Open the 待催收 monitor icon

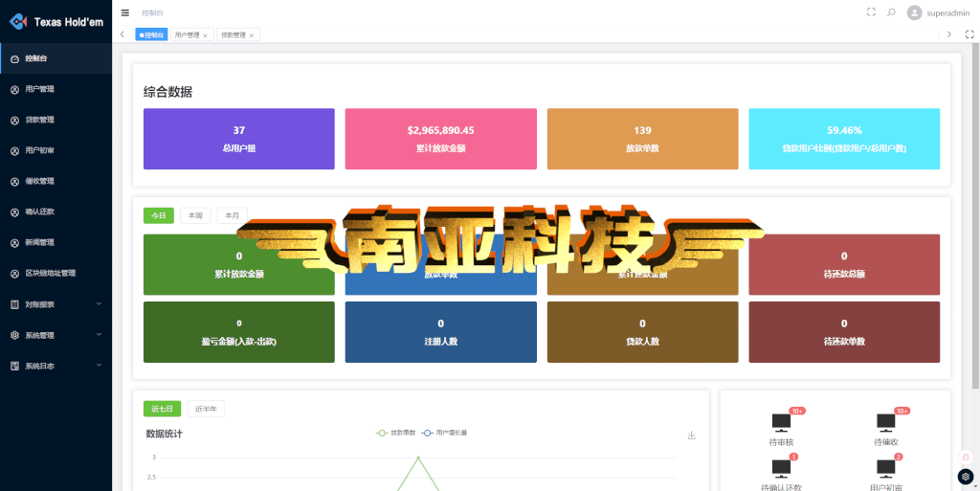tap(885, 422)
